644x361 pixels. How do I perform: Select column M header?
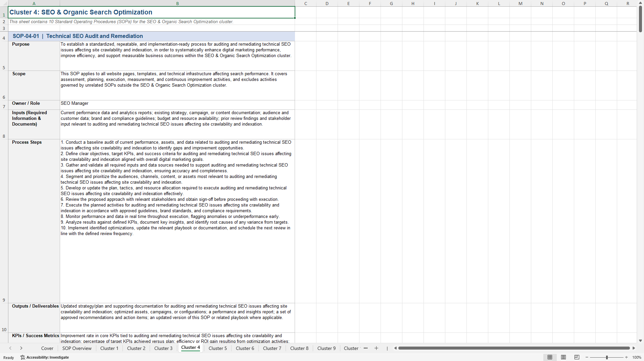point(520,3)
